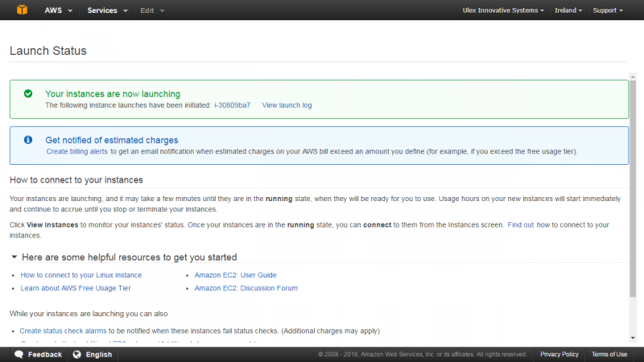Open the Privacy Policy link
The image size is (644, 362).
pyautogui.click(x=559, y=354)
